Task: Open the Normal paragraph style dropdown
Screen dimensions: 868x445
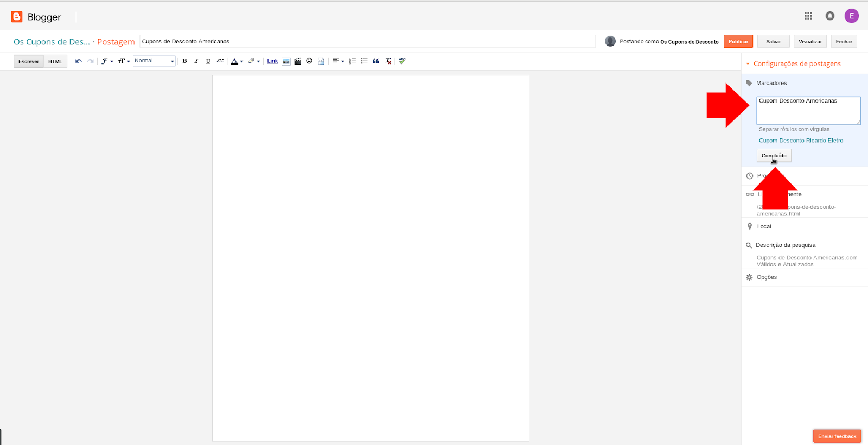Action: point(155,61)
